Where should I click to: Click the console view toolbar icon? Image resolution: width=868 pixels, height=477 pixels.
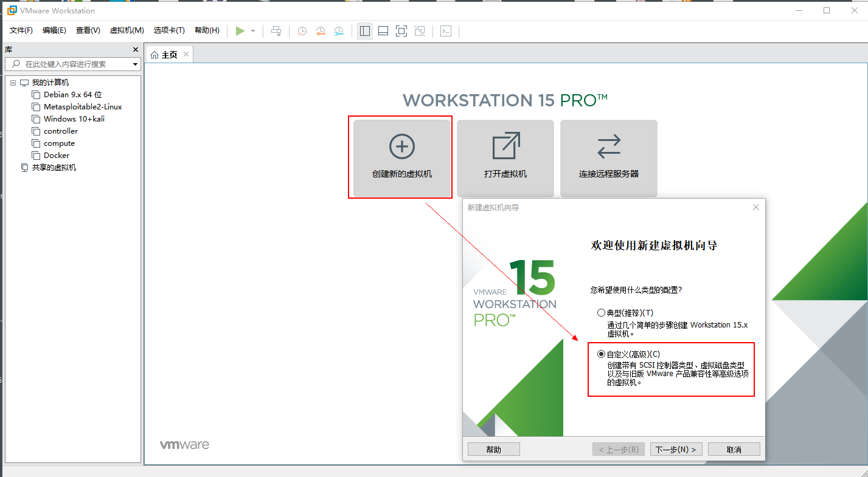point(446,31)
